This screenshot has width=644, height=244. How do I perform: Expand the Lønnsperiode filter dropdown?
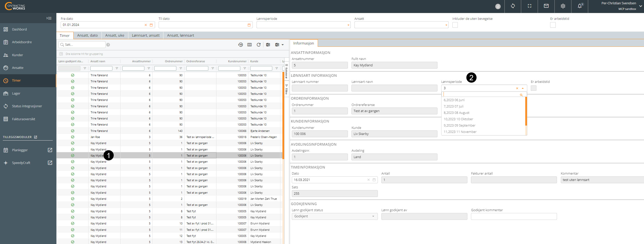(348, 25)
